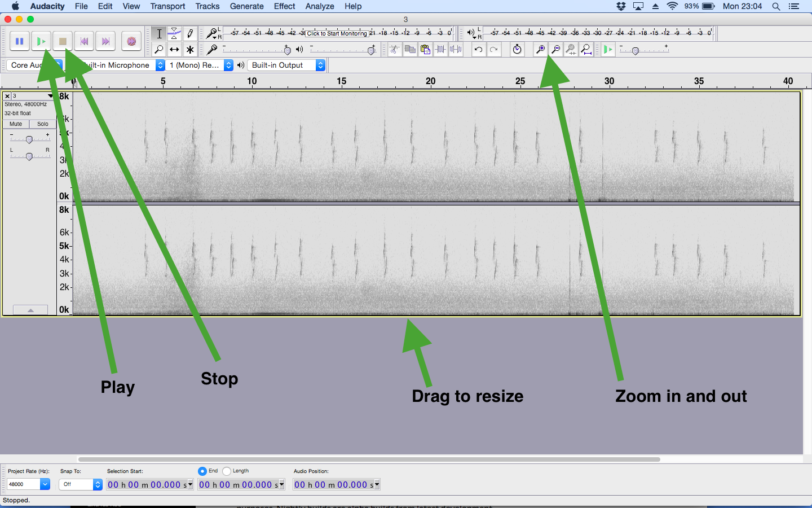Zoom out with the minus magnifier
Viewport: 812px width, 508px height.
tap(555, 50)
